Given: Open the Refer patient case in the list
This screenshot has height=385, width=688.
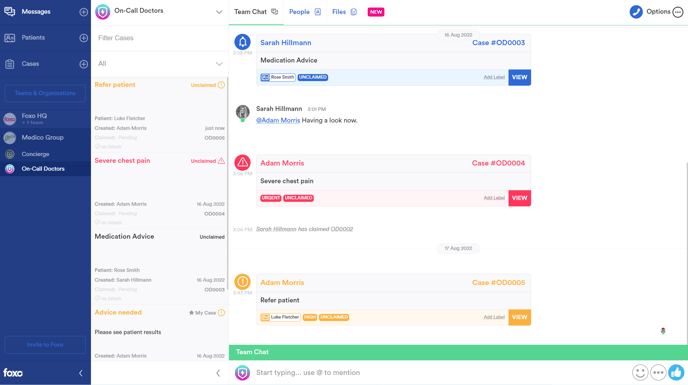Looking at the screenshot, I should pos(159,115).
